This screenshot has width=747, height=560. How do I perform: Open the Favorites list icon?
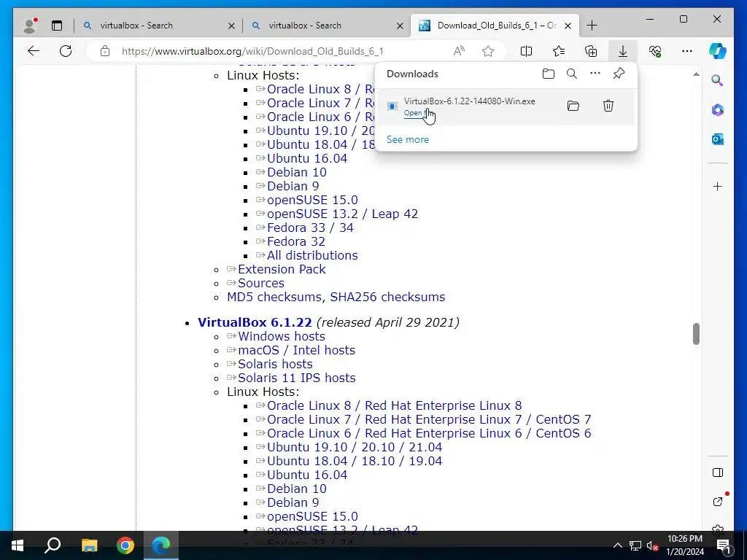coord(559,51)
